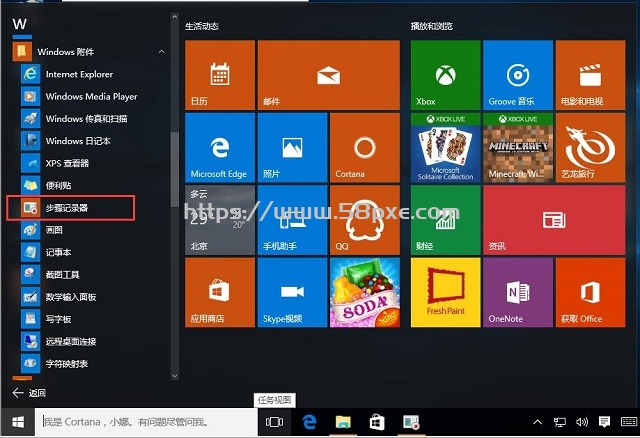Open the Fresh Paint tile
This screenshot has height=438, width=640.
pos(446,292)
